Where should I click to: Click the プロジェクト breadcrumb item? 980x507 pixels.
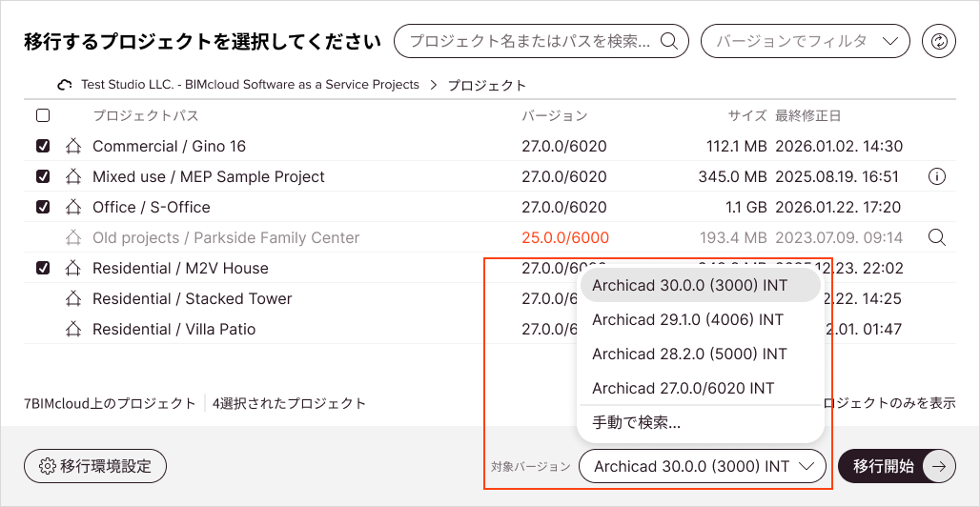click(487, 85)
